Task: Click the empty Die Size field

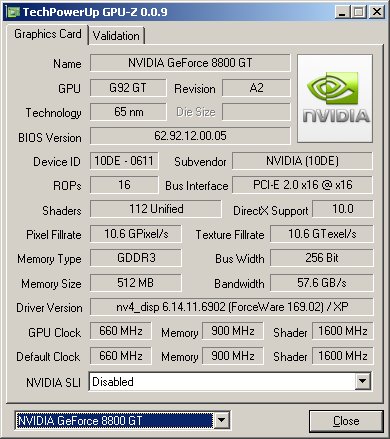Action: pos(256,112)
